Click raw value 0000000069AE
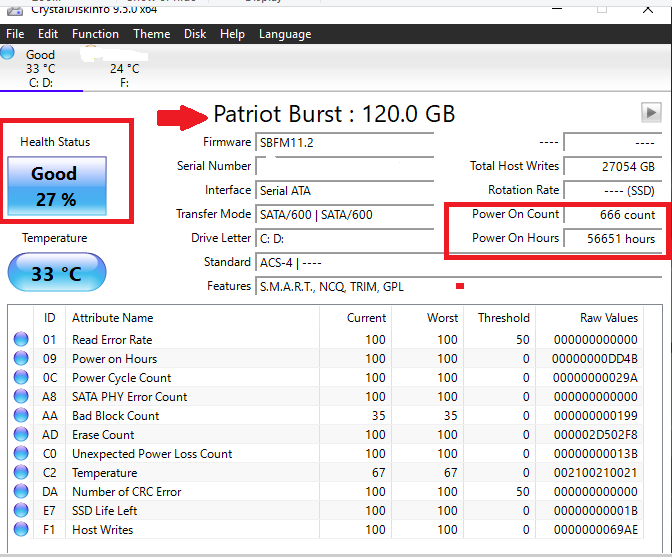 click(596, 530)
